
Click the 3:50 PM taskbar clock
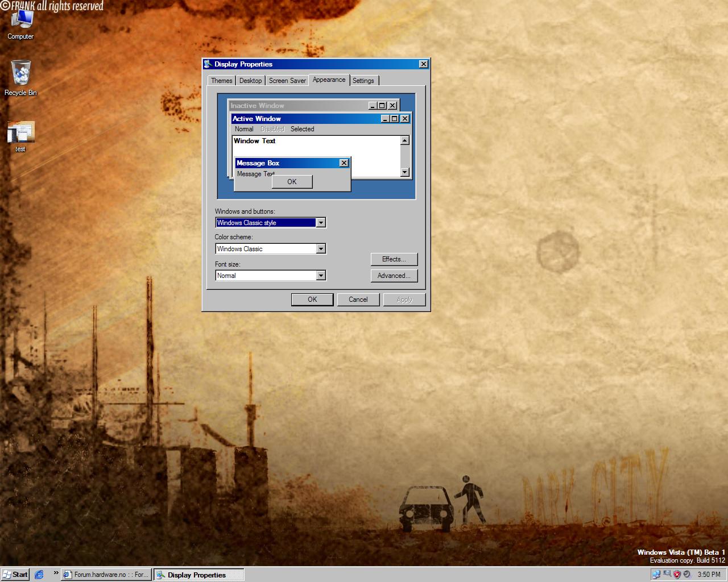709,575
